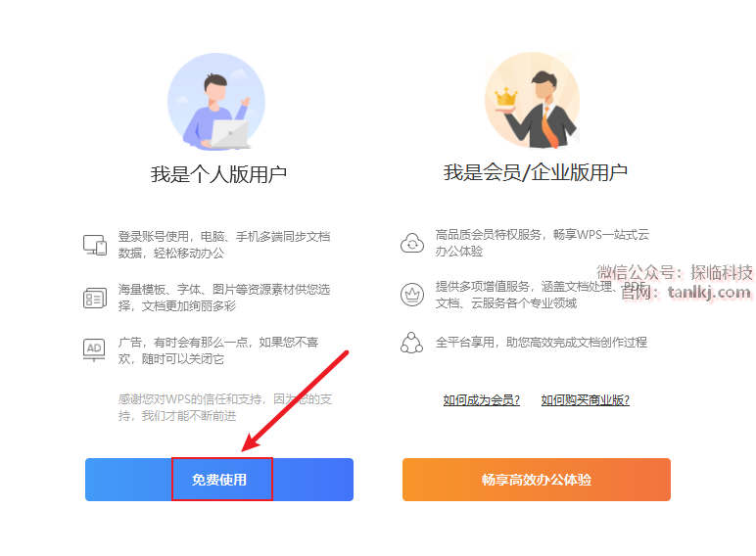The height and width of the screenshot is (556, 756).
Task: Click the personal user avatar illustration
Action: 216,102
